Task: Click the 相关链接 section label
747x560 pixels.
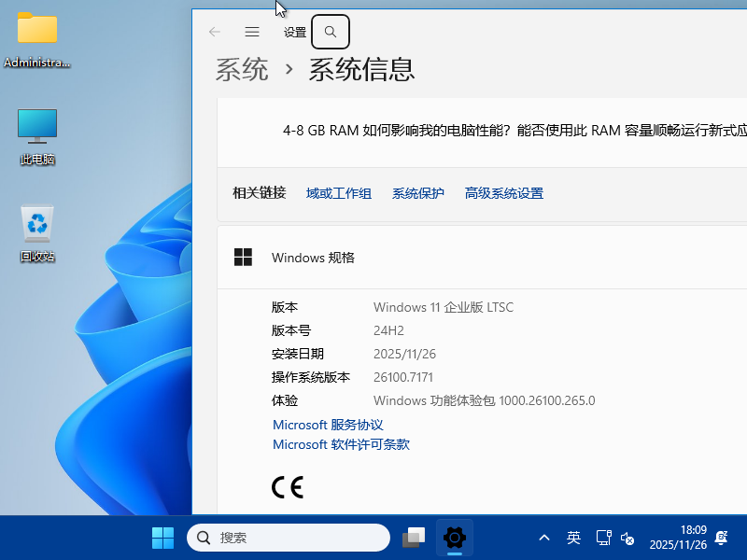Action: 259,193
